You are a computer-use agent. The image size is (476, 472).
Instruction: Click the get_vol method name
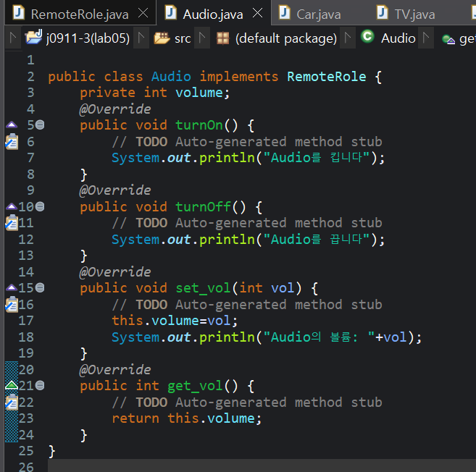[195, 386]
